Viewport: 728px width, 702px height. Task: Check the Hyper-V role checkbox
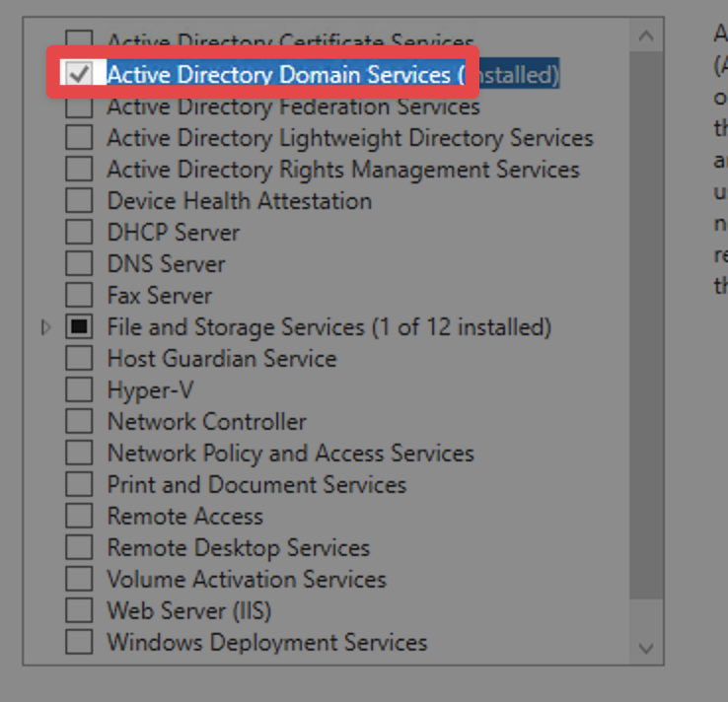(x=79, y=389)
